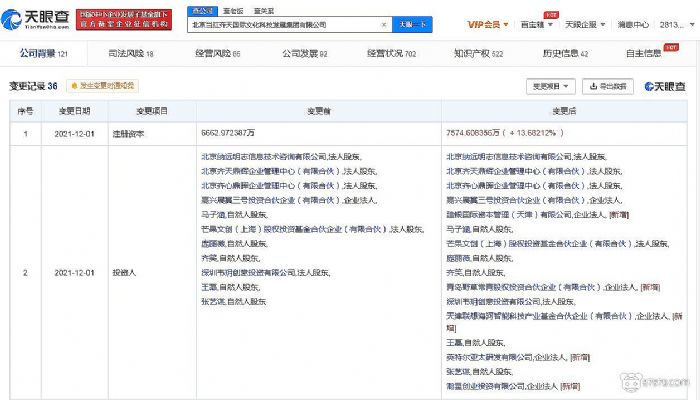Open the Tianyancha logo home link
Image resolution: width=700 pixels, height=400 pixels.
pyautogui.click(x=35, y=19)
